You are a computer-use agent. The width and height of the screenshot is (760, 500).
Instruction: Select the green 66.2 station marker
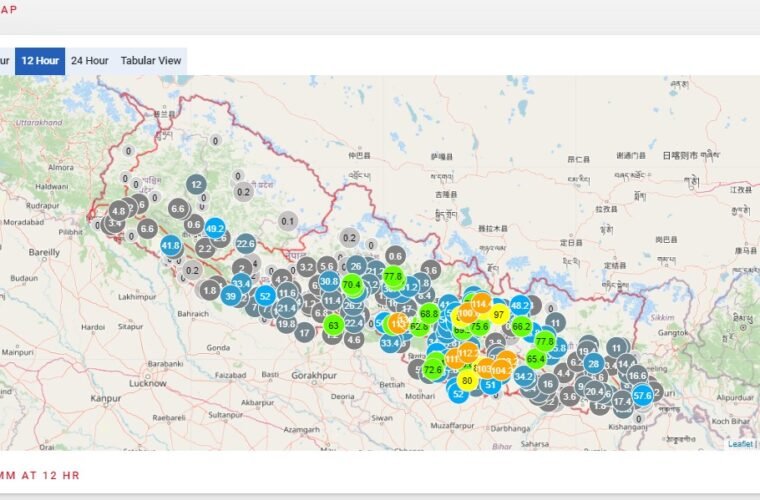point(521,326)
